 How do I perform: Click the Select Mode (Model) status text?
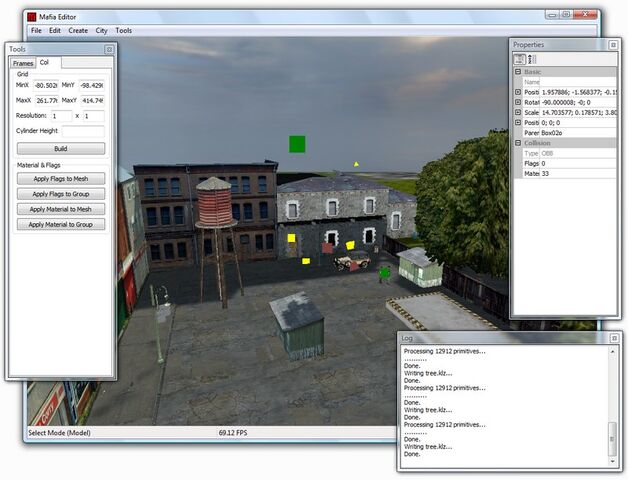coord(59,433)
